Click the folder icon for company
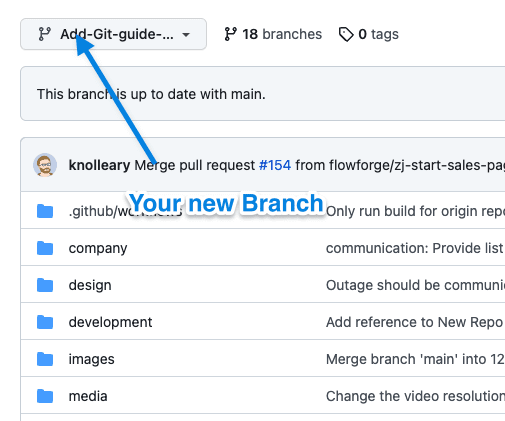The height and width of the screenshot is (421, 505). 45,248
